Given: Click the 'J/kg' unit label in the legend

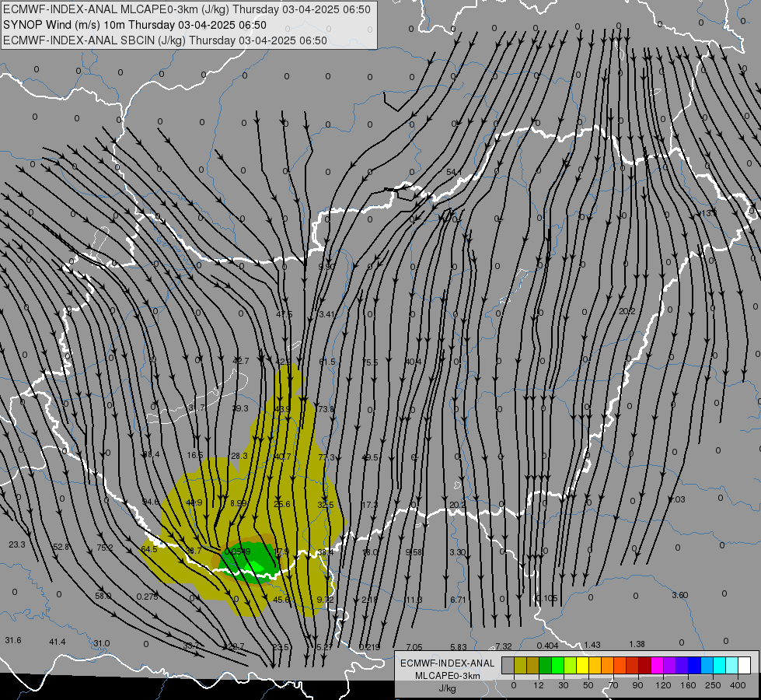Looking at the screenshot, I should (447, 688).
